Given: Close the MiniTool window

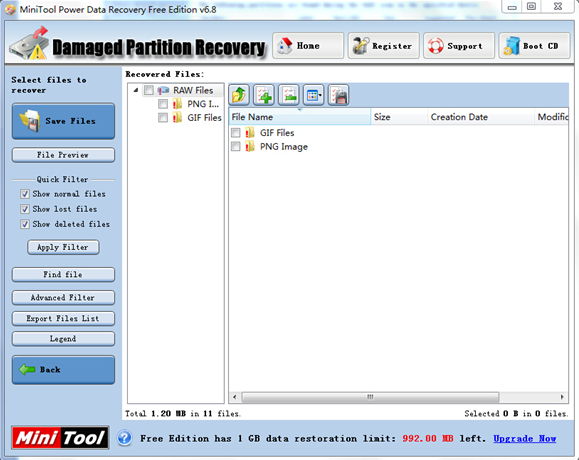Looking at the screenshot, I should [558, 7].
